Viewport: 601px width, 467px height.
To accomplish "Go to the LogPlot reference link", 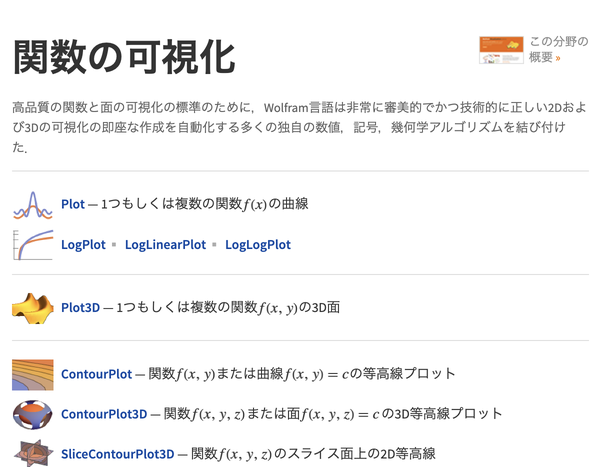I will pos(85,244).
